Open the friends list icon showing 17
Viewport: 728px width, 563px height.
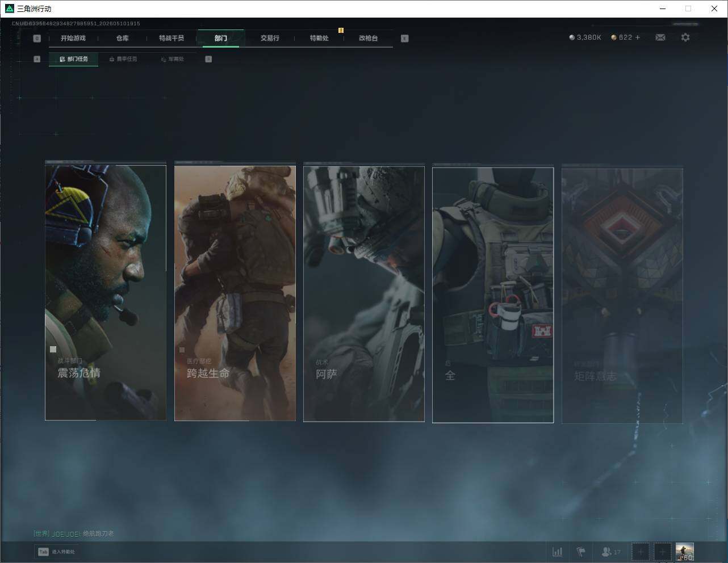(x=611, y=552)
